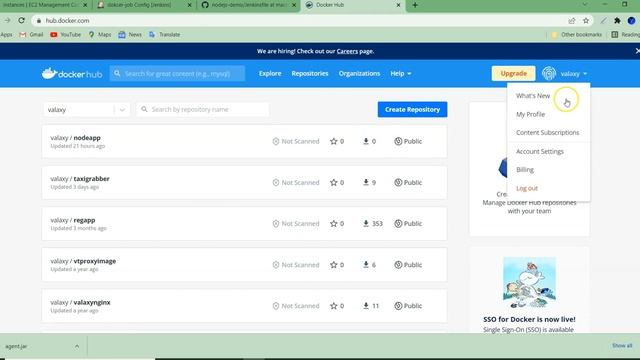
Task: Dismiss the hiring banner with the X
Action: 637,51
